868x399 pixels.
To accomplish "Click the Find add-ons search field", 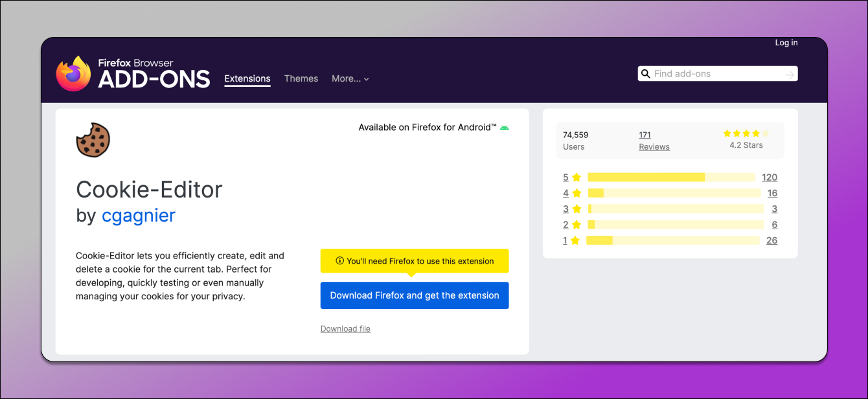I will pos(718,74).
